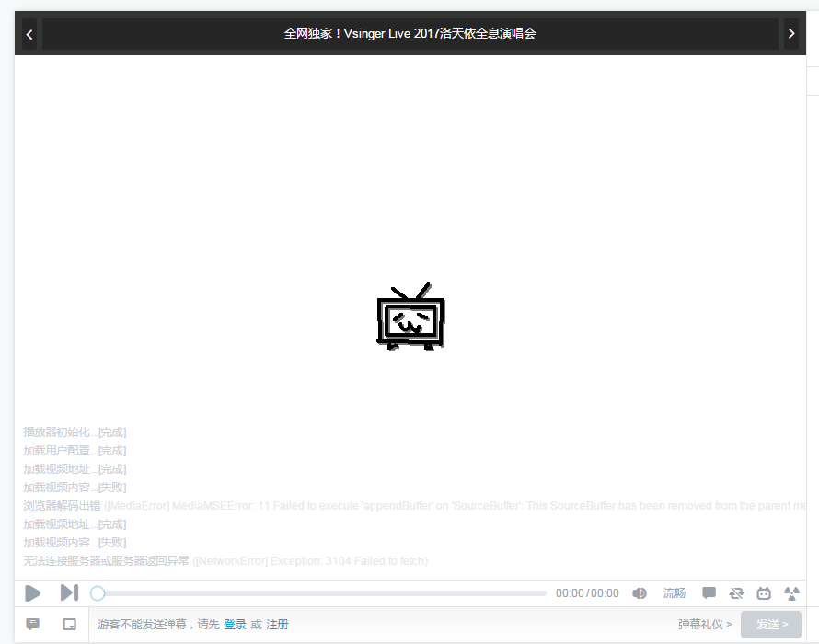The width and height of the screenshot is (819, 644).
Task: Click the circular progress bar handle
Action: 98,593
